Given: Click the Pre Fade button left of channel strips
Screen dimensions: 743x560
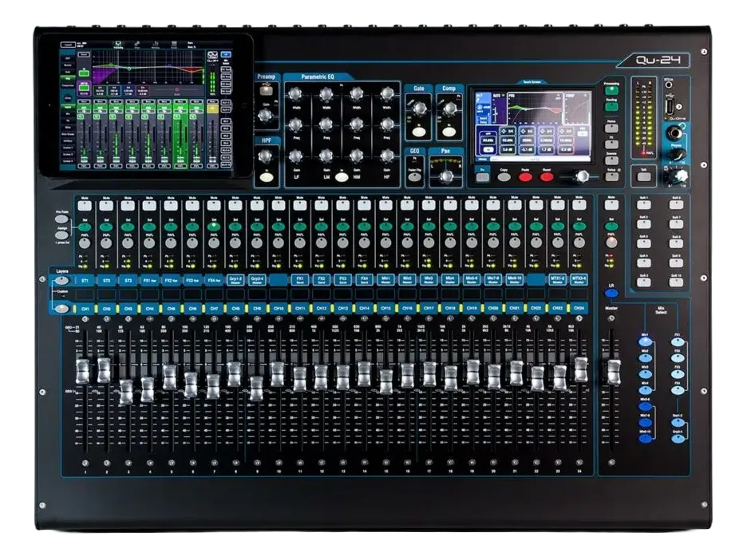Looking at the screenshot, I should point(61,219).
